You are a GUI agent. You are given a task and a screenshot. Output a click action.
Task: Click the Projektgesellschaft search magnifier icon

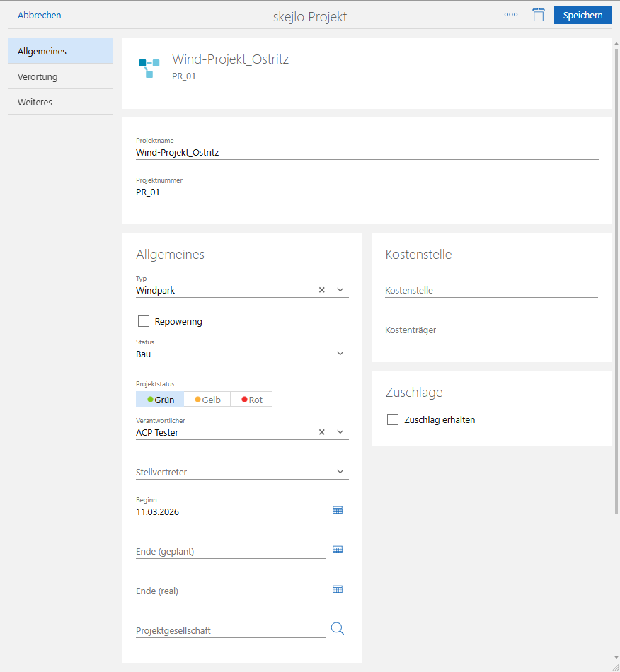point(338,629)
